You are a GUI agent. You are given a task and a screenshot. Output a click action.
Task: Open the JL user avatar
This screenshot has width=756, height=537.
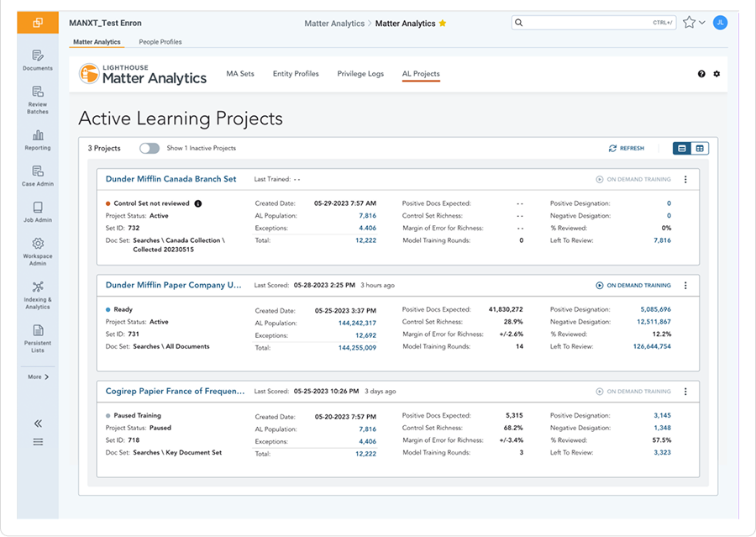720,22
